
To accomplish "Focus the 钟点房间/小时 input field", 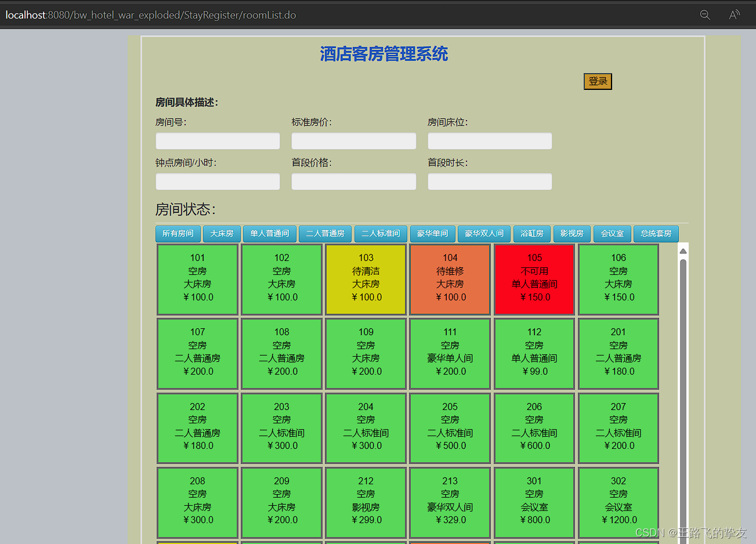I will pyautogui.click(x=218, y=182).
